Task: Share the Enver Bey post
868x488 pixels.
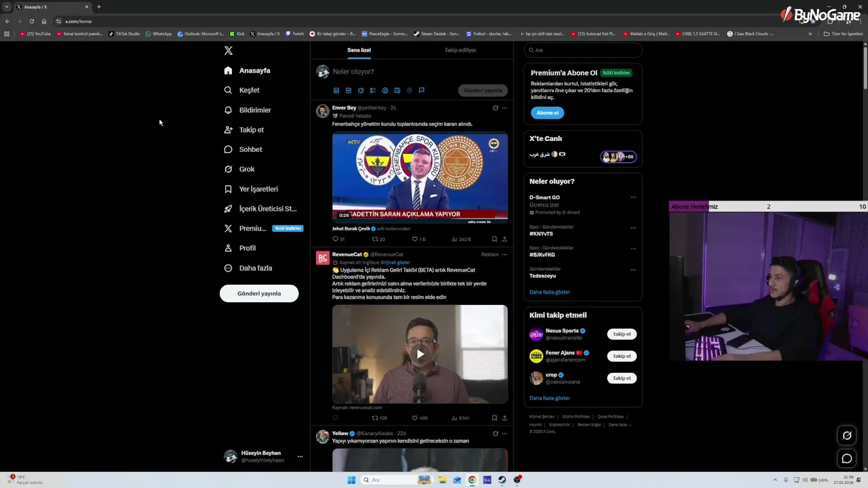Action: pos(505,239)
